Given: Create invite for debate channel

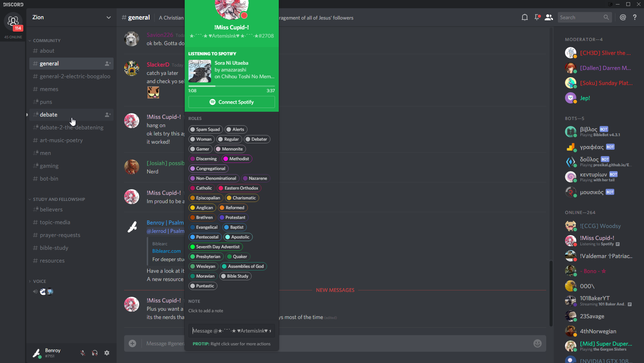Looking at the screenshot, I should pyautogui.click(x=108, y=115).
